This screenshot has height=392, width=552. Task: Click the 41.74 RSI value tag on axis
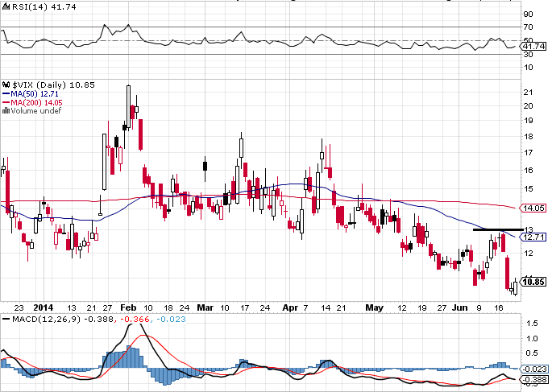click(534, 47)
